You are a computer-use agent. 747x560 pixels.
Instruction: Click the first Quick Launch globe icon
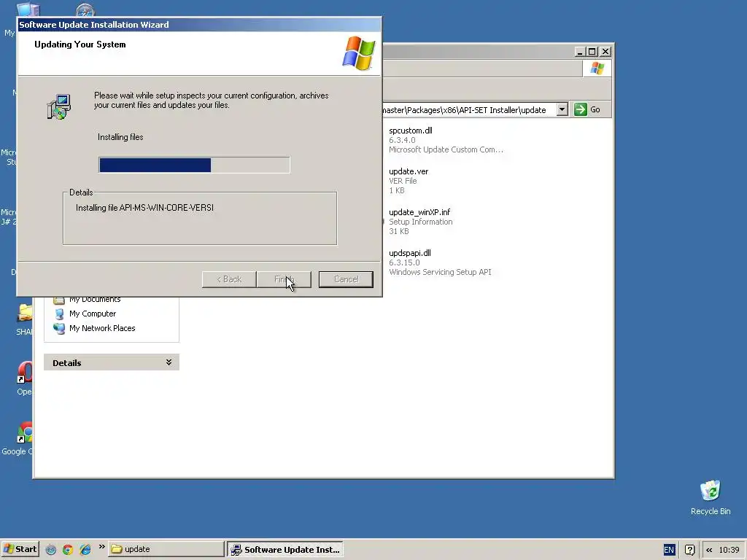51,550
